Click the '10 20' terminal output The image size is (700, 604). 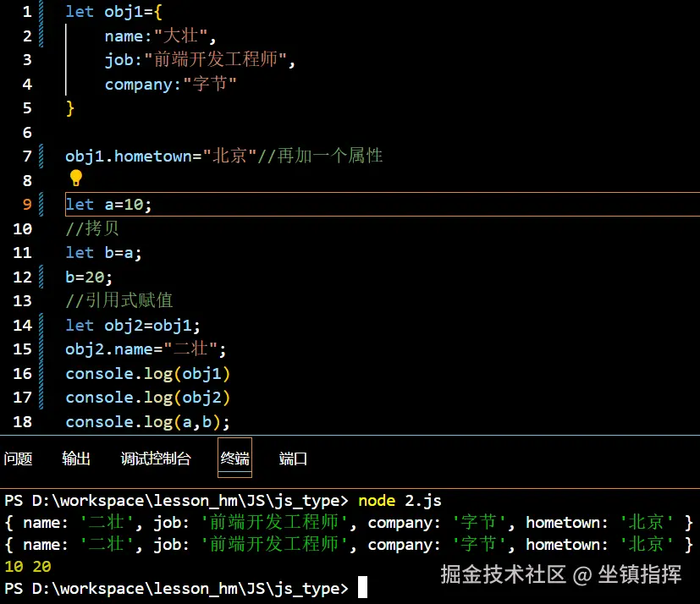coord(28,567)
